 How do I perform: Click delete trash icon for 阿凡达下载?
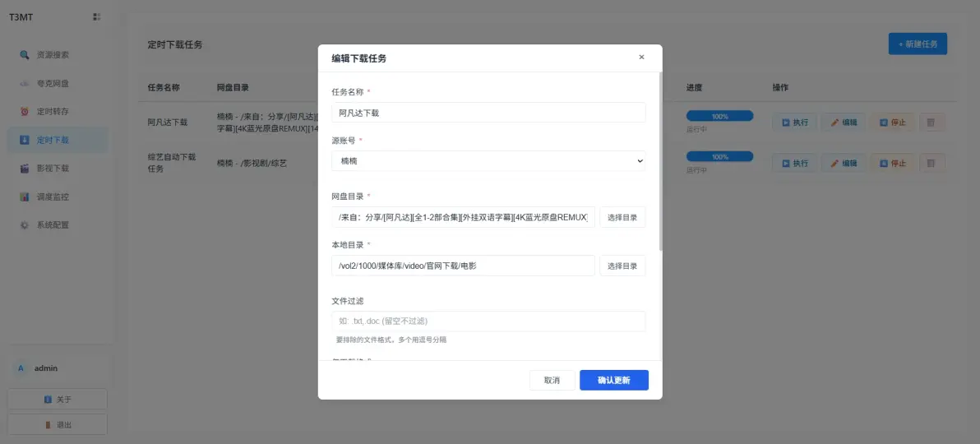tap(931, 123)
